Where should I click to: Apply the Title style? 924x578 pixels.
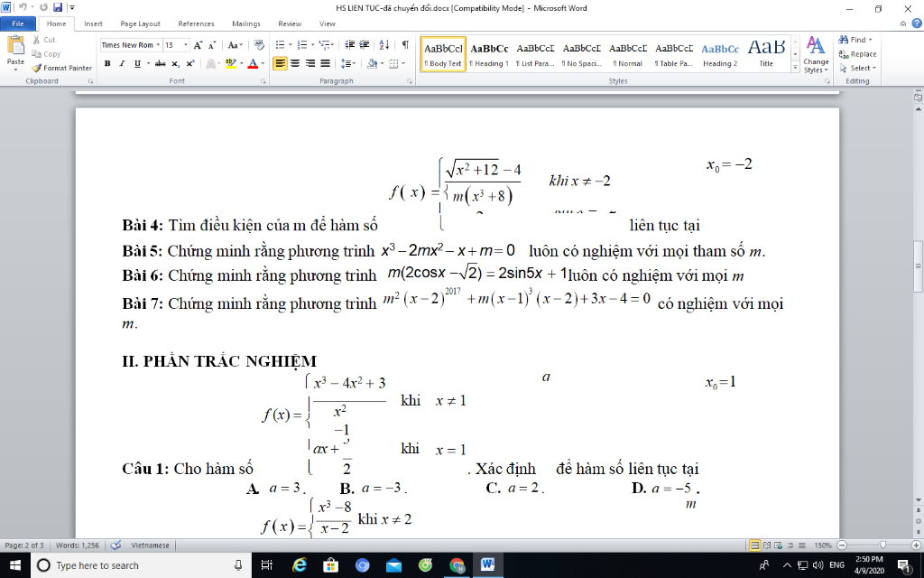(x=766, y=54)
